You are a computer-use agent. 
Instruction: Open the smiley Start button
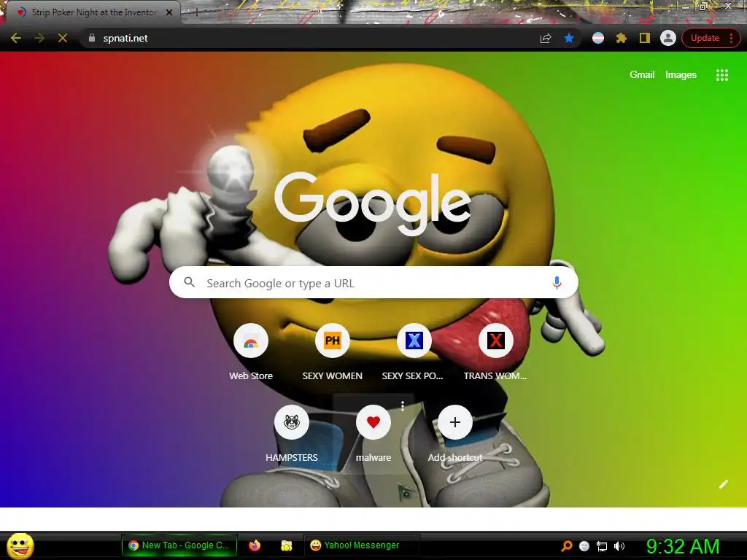pyautogui.click(x=20, y=545)
